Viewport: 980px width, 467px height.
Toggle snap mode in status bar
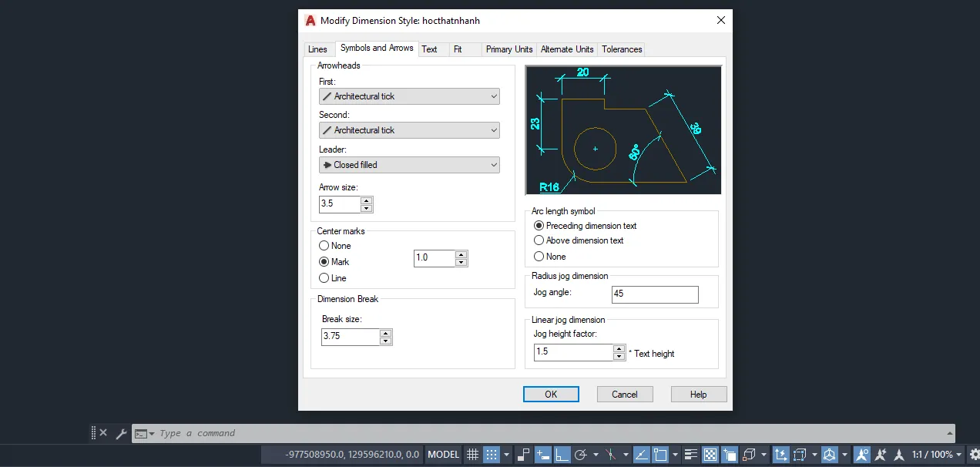492,455
